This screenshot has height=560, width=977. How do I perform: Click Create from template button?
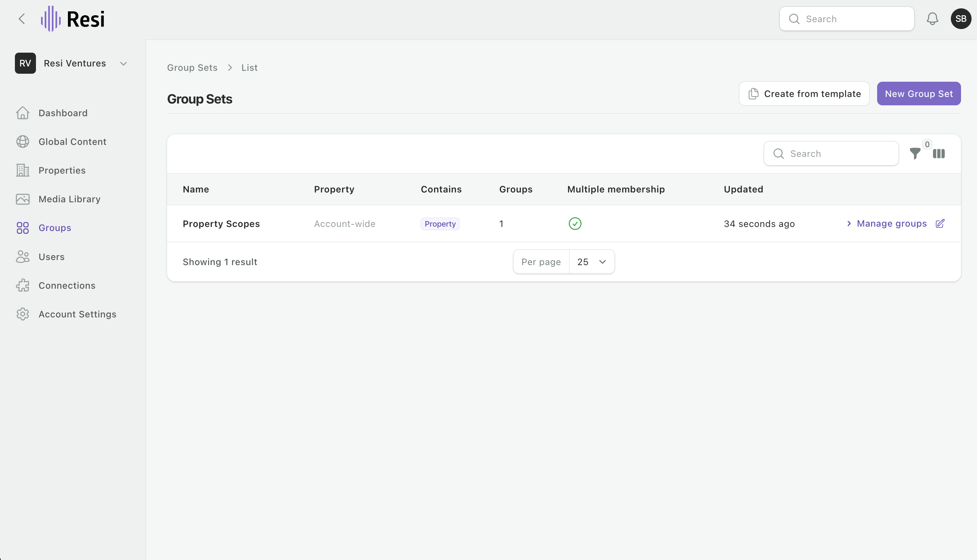click(804, 93)
